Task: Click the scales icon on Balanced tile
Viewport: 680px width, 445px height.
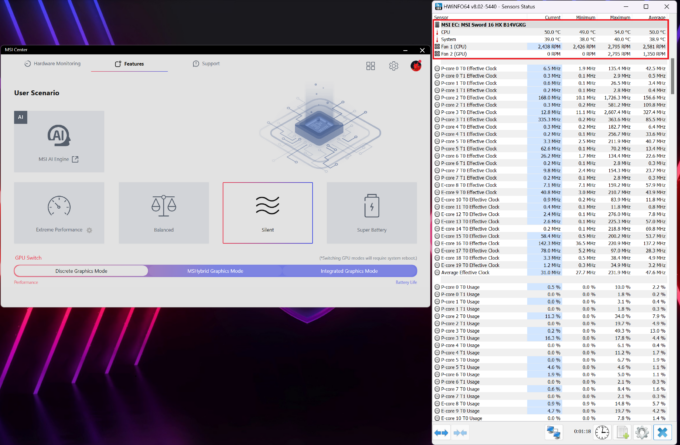Action: click(x=163, y=206)
